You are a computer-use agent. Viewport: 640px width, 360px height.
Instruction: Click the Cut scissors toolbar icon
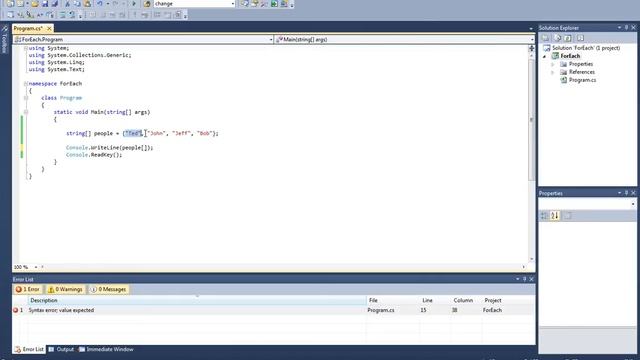68,4
